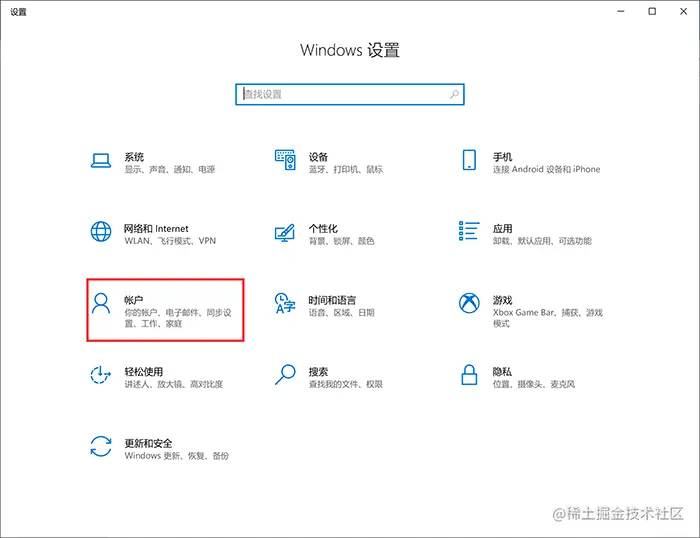Open the 应用 settings label

click(x=502, y=229)
